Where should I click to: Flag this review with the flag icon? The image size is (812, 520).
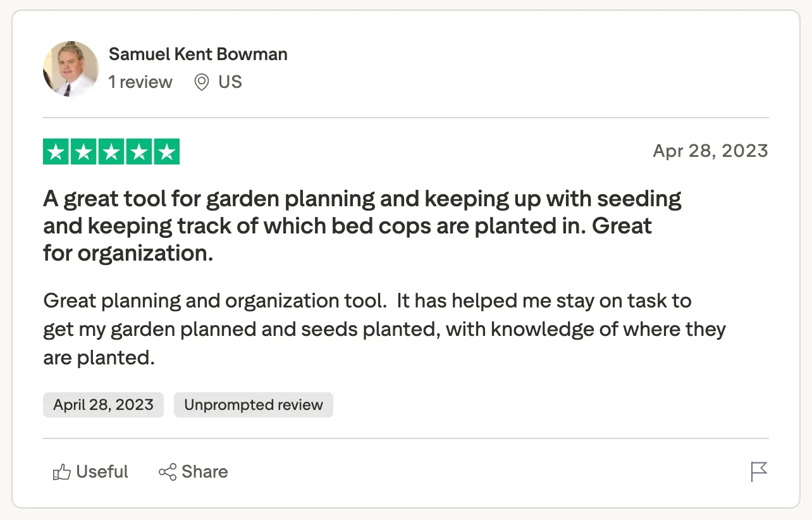coord(759,472)
